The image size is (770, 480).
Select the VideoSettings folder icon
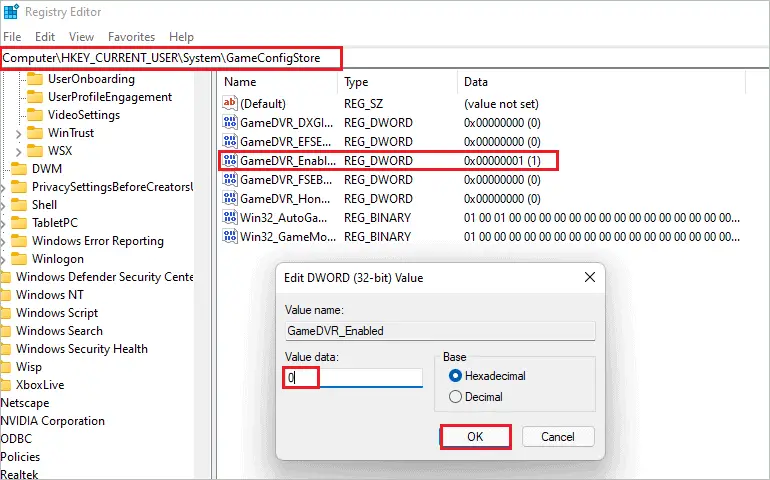pos(35,115)
